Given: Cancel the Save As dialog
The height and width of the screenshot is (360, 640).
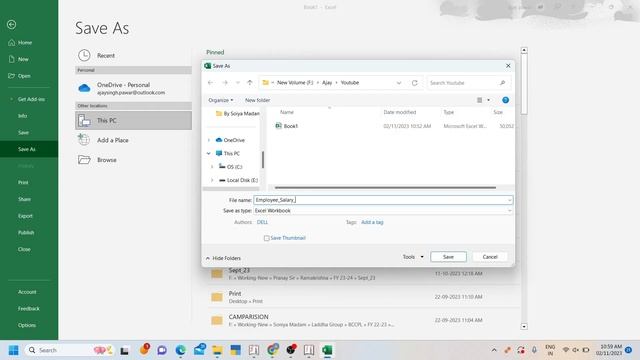Looking at the screenshot, I should tap(490, 257).
